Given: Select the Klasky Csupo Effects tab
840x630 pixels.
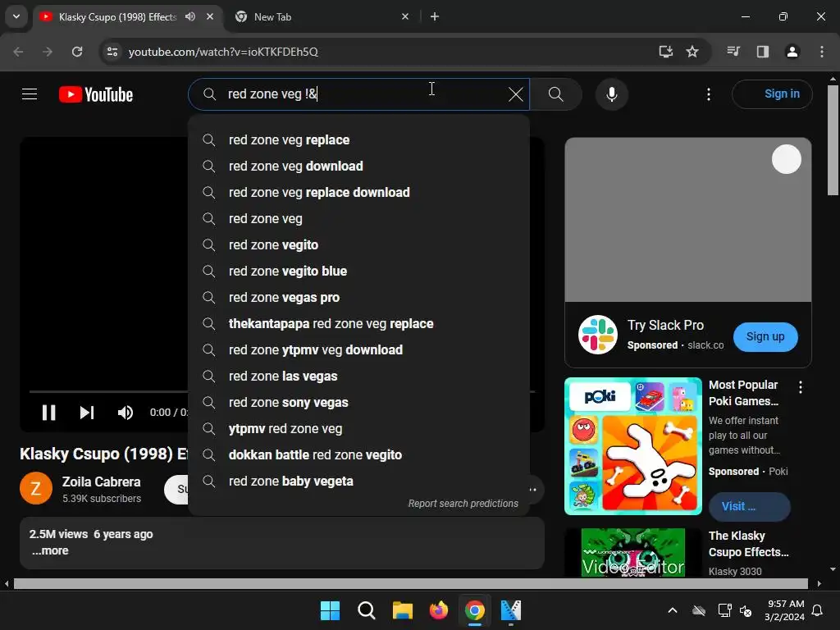Looking at the screenshot, I should tap(117, 16).
